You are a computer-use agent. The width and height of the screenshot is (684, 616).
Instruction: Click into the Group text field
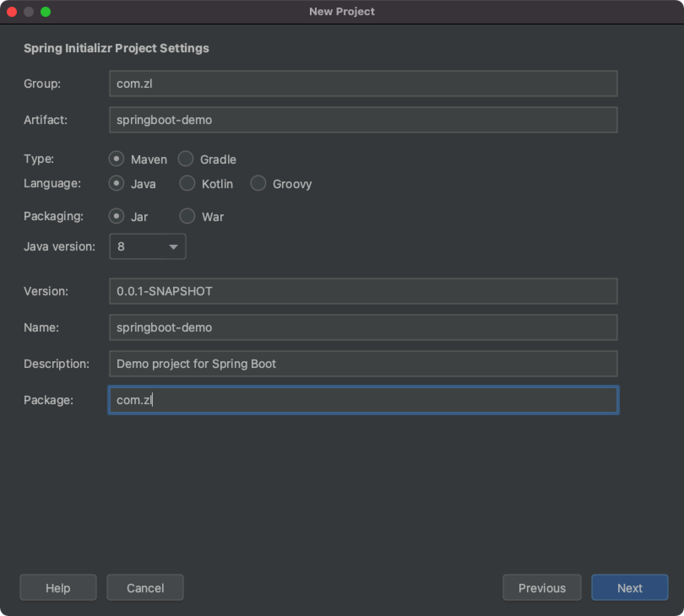[363, 84]
